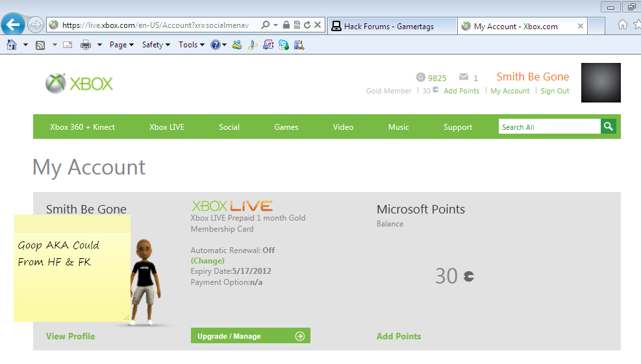Click the Upgrade / Manage button
This screenshot has width=641, height=364.
[251, 336]
